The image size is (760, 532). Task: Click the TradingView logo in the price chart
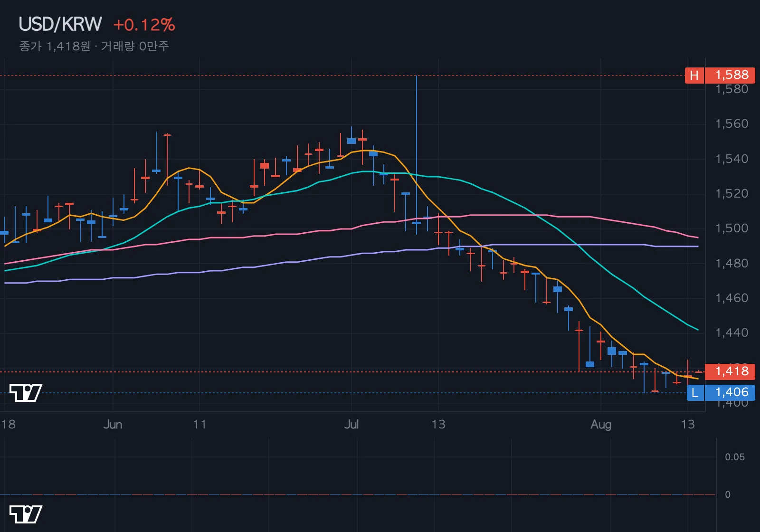pos(26,393)
